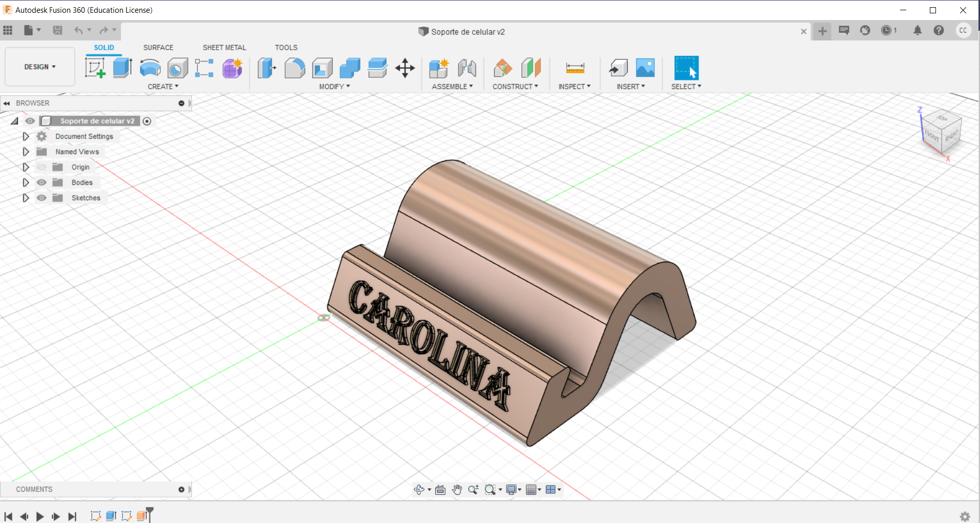The width and height of the screenshot is (980, 523).
Task: Select the Press Pull tool
Action: click(267, 68)
